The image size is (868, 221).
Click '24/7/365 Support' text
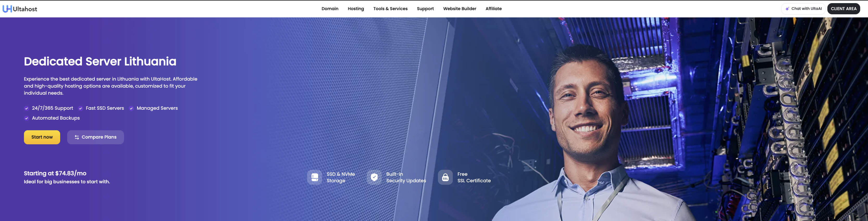(x=53, y=108)
